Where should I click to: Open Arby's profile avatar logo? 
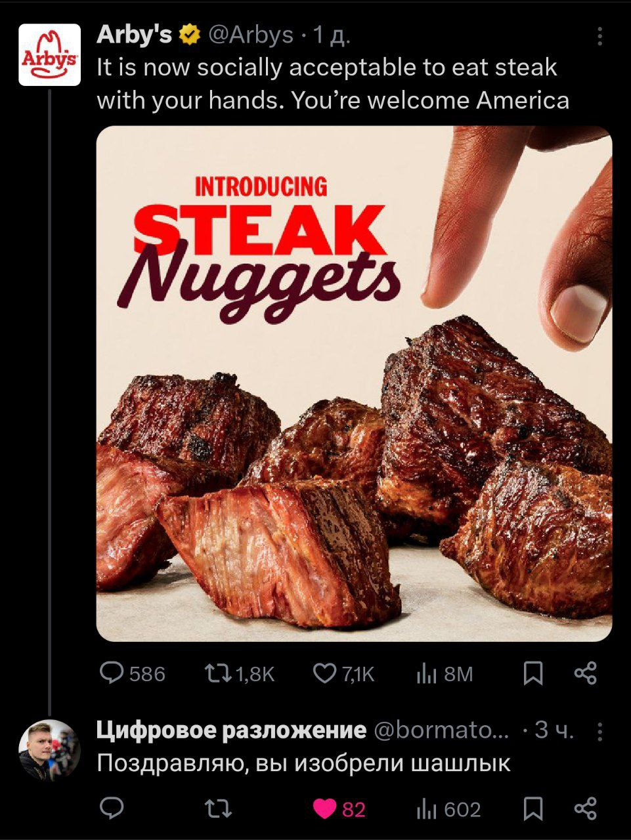pyautogui.click(x=49, y=55)
